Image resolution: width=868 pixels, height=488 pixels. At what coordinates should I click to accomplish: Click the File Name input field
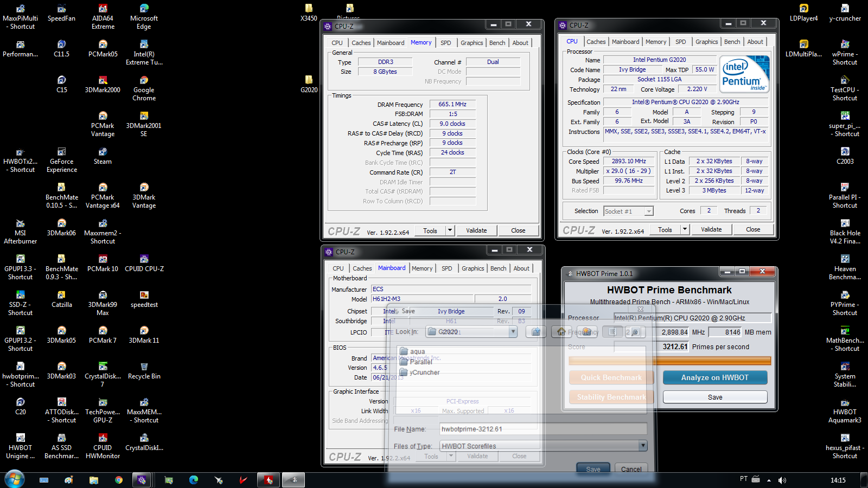point(544,429)
